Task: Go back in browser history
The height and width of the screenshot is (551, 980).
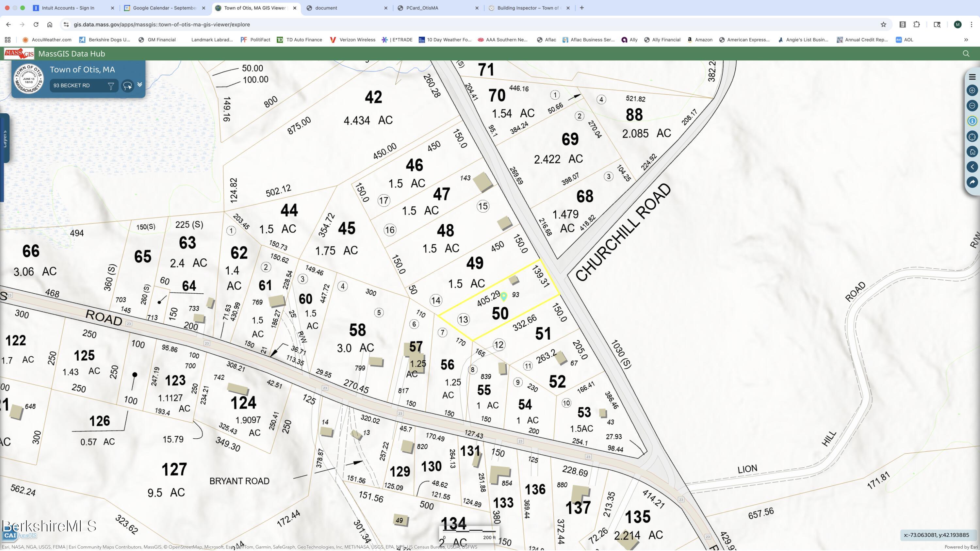Action: tap(8, 24)
